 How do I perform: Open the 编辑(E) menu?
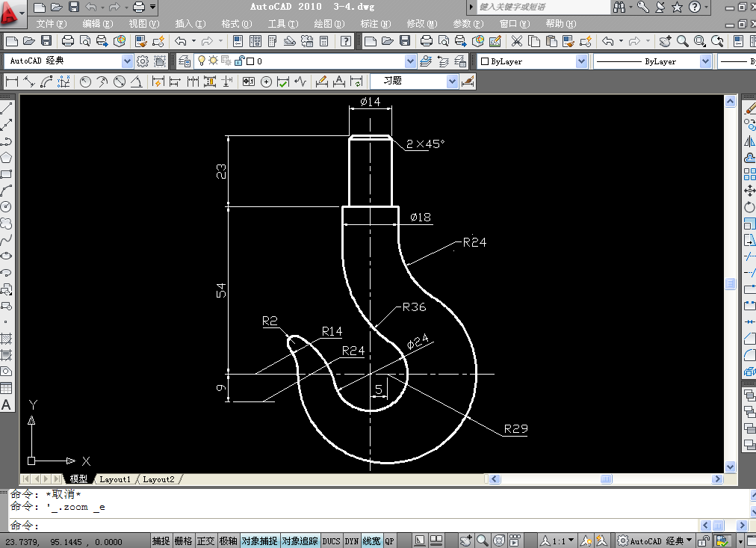97,24
